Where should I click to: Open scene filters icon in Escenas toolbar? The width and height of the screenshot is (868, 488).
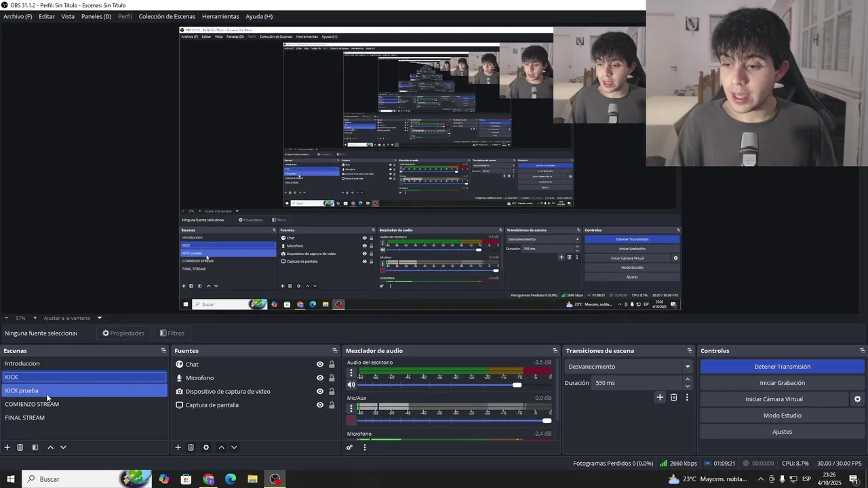pyautogui.click(x=35, y=447)
